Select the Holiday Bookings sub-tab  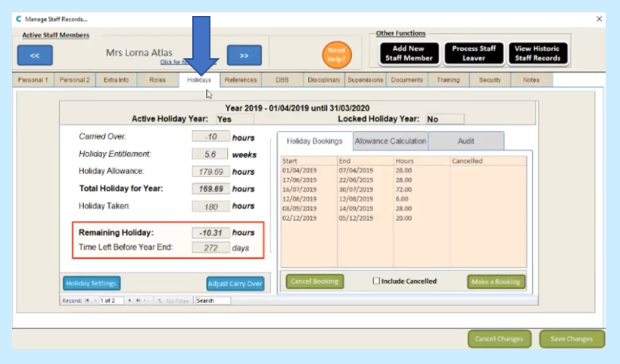coord(315,141)
